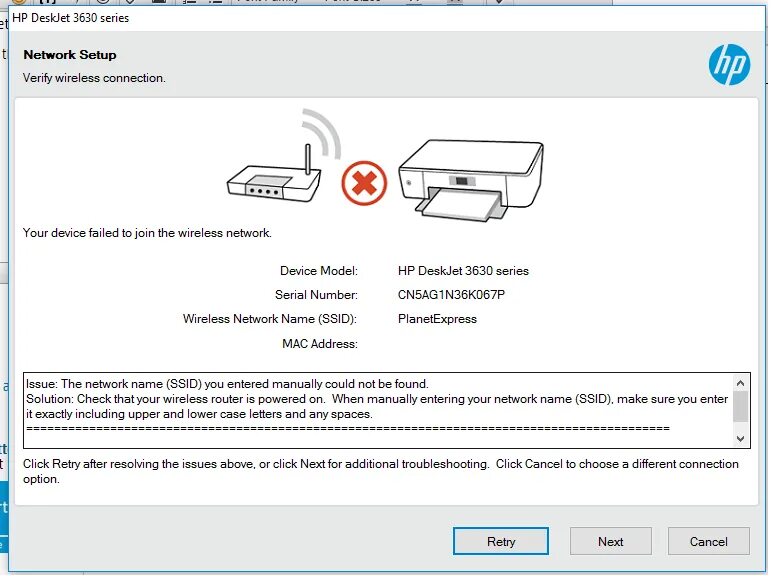Click the Wireless Network Name (SSID) label
The height and width of the screenshot is (576, 773).
(x=270, y=319)
